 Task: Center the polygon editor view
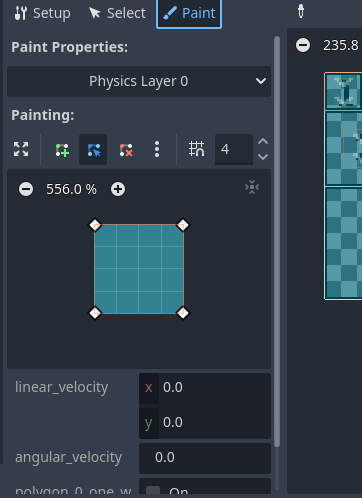point(252,187)
